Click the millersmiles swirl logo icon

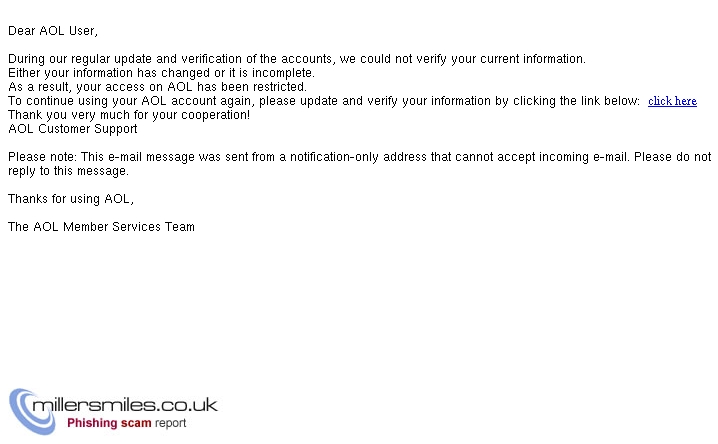32,412
